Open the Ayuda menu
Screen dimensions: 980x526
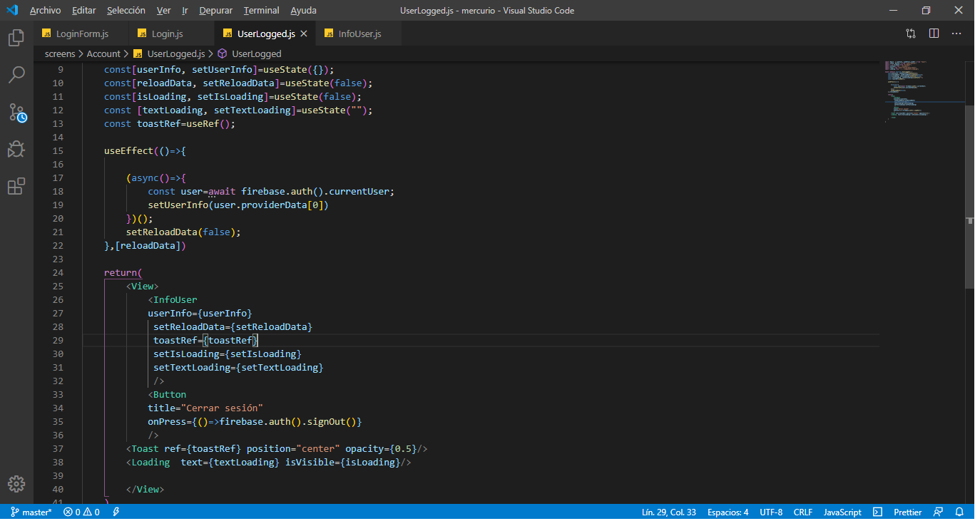pos(303,11)
